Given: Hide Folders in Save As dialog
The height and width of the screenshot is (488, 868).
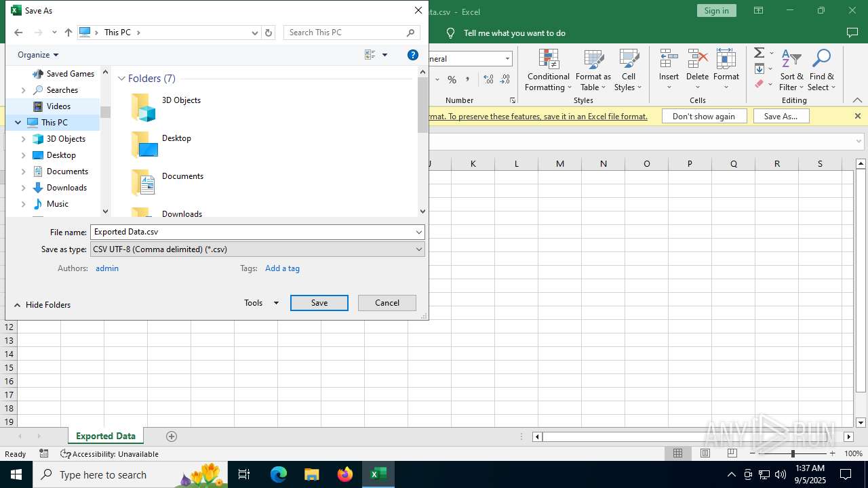Looking at the screenshot, I should [42, 305].
